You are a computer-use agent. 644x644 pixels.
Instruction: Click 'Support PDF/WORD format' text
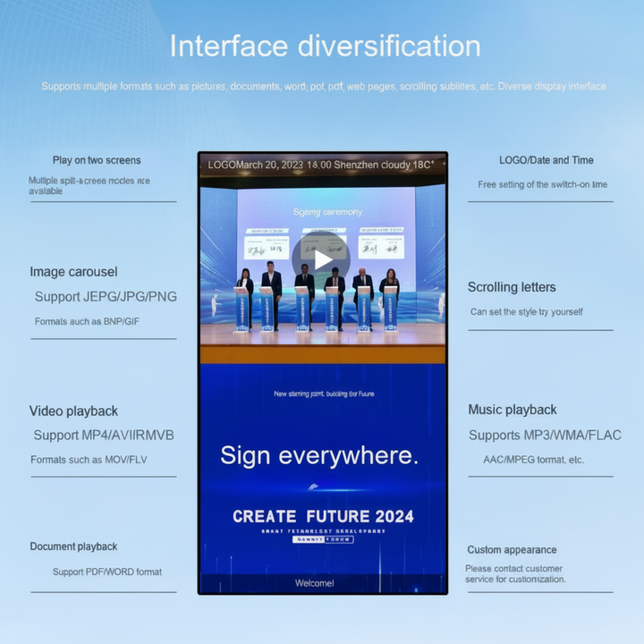(x=107, y=572)
